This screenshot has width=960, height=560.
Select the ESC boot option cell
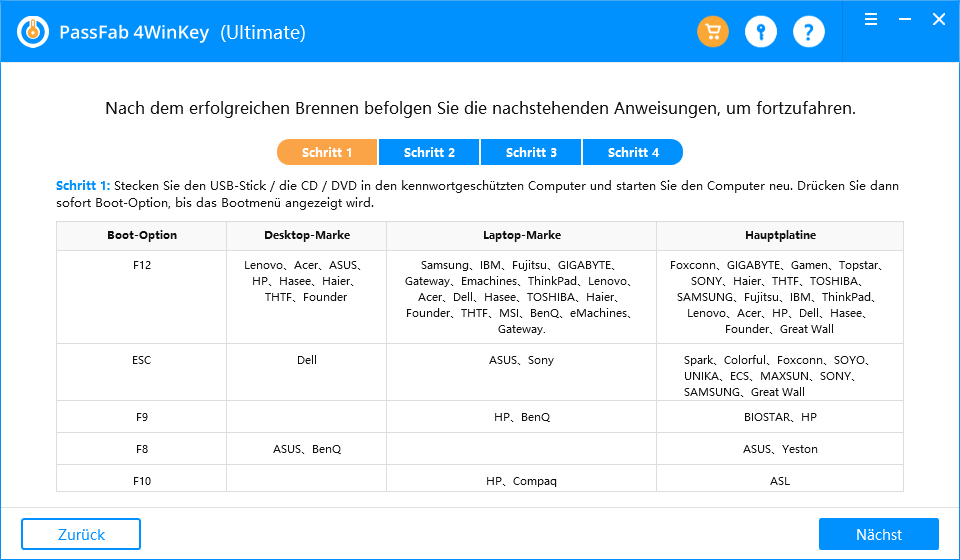point(141,372)
